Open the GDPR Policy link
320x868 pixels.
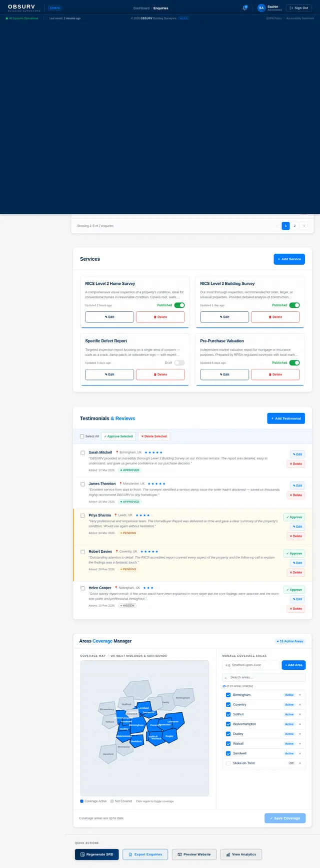coord(273,19)
